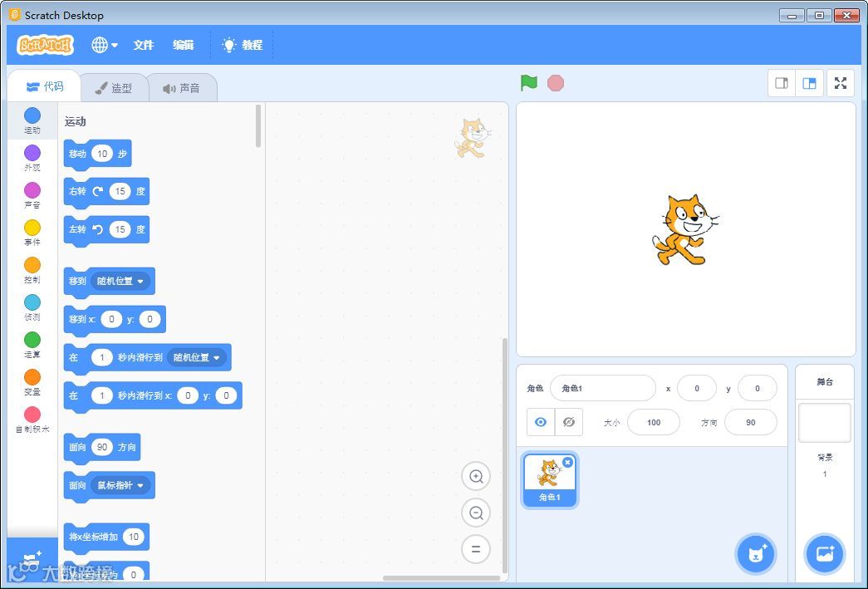Select the 角色1 sprite thumbnail
868x589 pixels.
point(550,479)
